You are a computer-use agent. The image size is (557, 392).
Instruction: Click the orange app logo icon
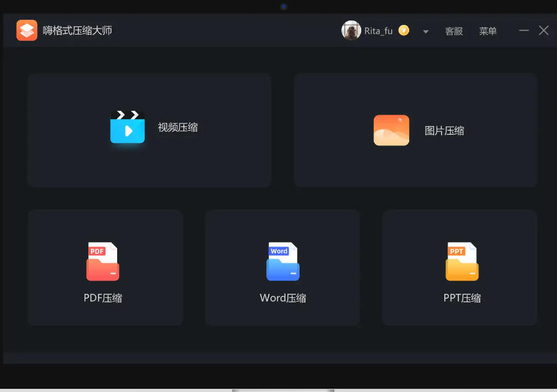[x=27, y=30]
